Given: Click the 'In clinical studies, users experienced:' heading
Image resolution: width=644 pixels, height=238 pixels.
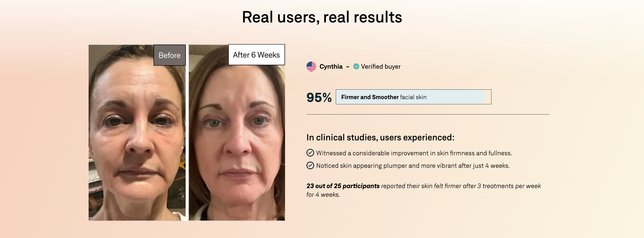Looking at the screenshot, I should (x=380, y=137).
